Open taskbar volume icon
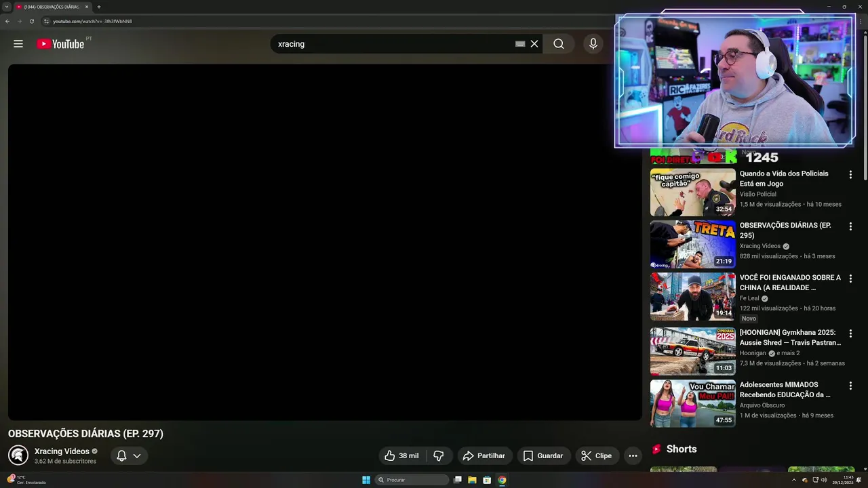Image resolution: width=868 pixels, height=488 pixels. (x=824, y=480)
